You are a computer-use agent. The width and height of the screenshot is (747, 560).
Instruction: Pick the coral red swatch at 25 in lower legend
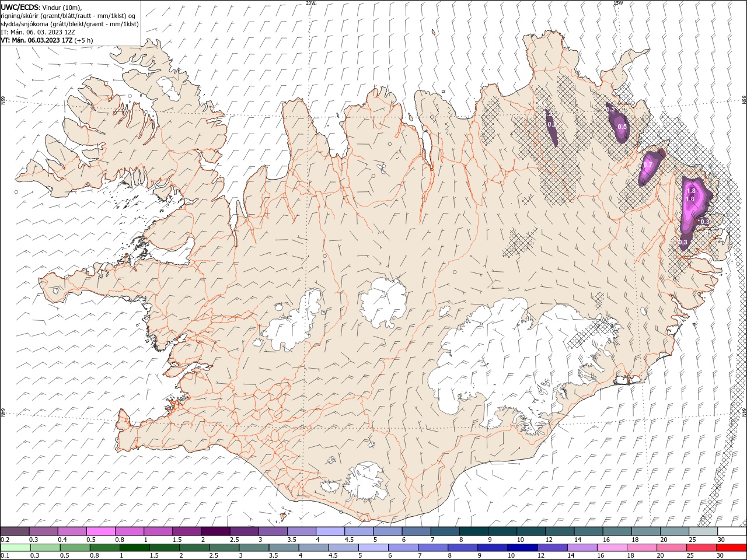(702, 548)
